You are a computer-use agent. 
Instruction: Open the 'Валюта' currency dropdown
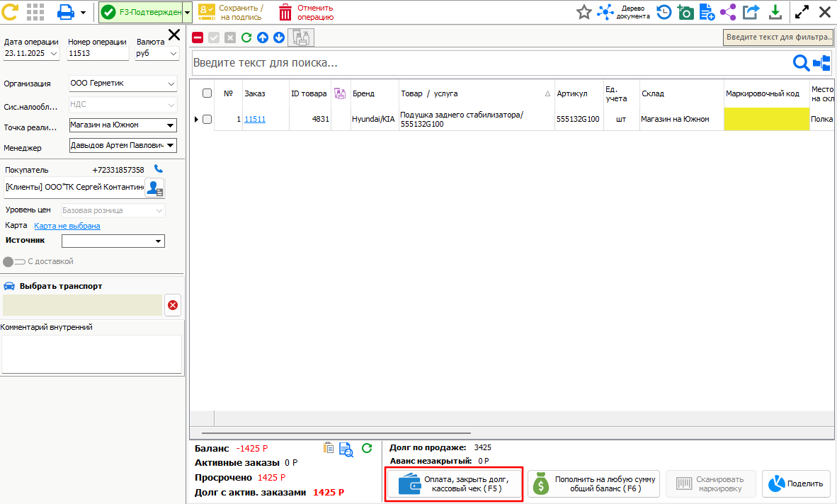coord(173,53)
